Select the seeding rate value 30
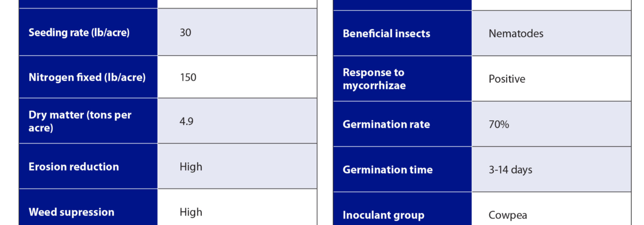Screen dimensions: 644x225 pos(186,32)
